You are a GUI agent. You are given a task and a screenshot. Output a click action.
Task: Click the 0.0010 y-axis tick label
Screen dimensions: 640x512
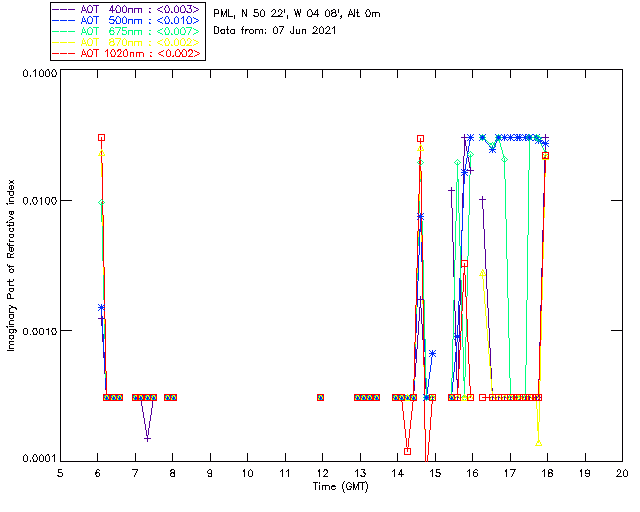[39, 330]
